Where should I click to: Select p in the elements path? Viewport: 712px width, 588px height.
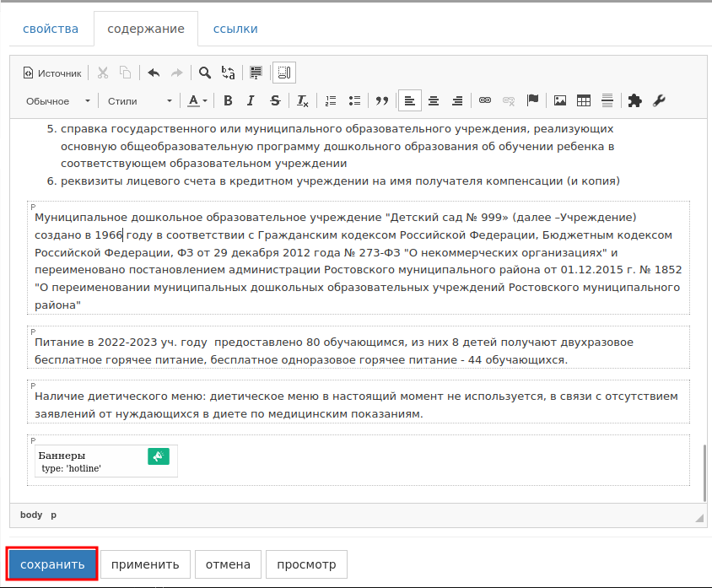(x=54, y=515)
